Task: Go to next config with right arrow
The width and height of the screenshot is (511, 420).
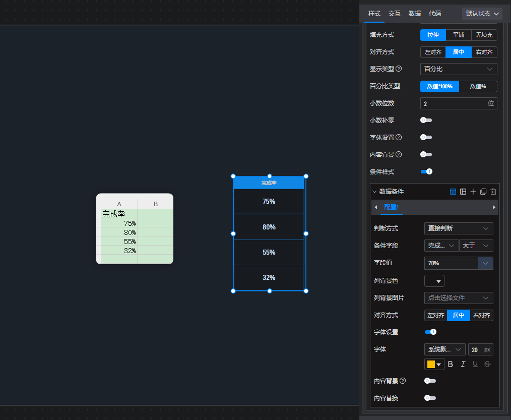Action: 494,207
